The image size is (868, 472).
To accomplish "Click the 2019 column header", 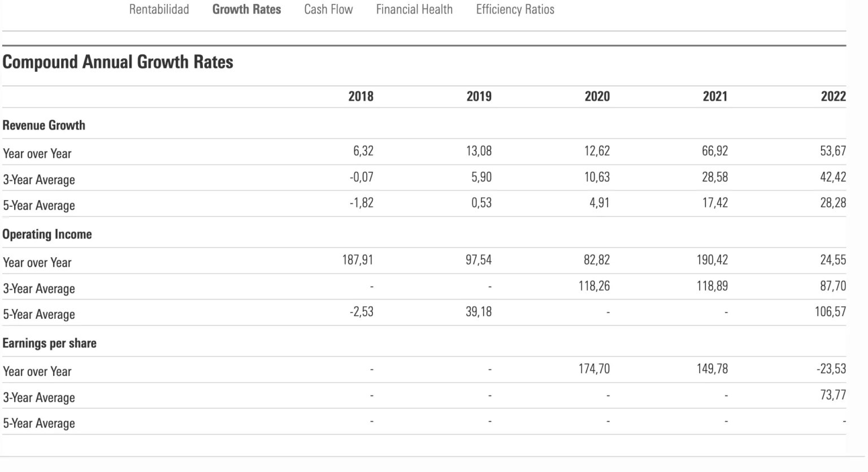I will coord(479,96).
